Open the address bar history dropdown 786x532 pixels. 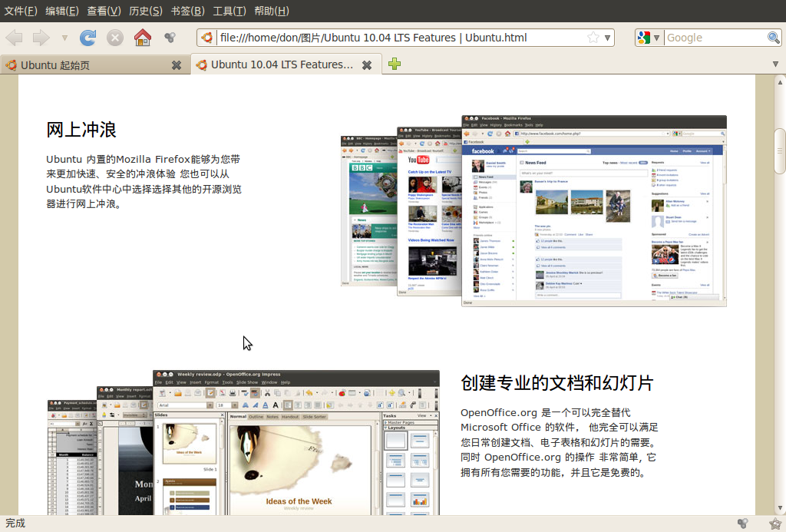coord(608,38)
